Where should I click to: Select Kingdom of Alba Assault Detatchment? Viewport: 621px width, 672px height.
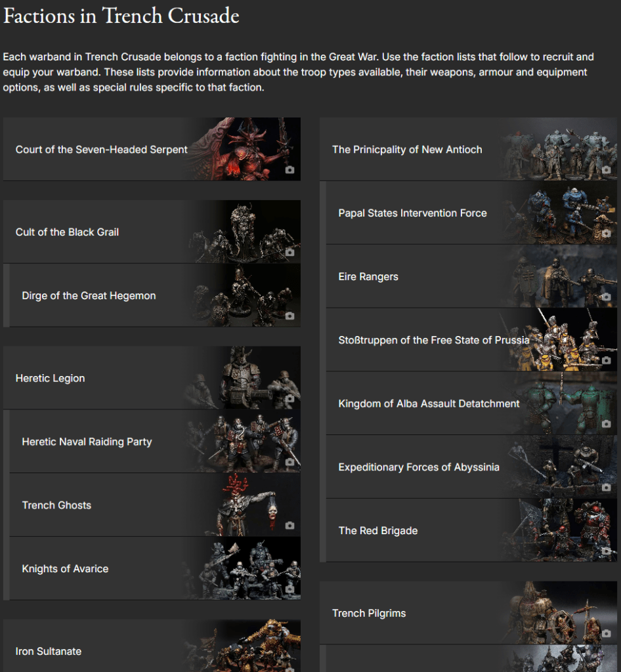(x=429, y=404)
